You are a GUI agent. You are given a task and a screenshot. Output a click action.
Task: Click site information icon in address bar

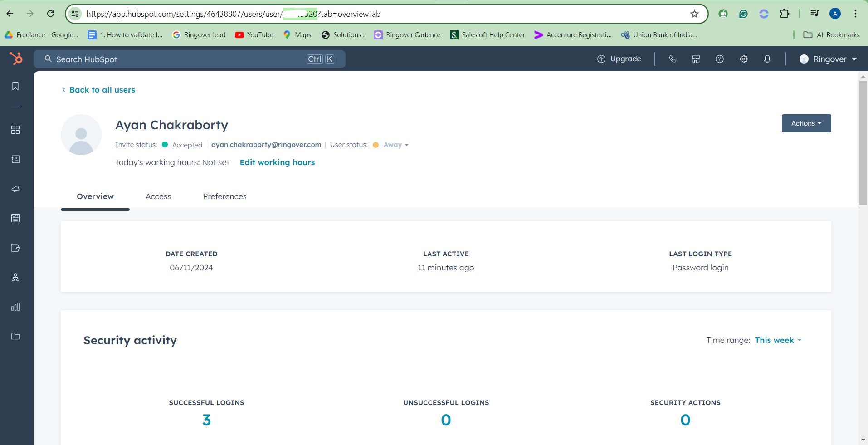[x=75, y=14]
